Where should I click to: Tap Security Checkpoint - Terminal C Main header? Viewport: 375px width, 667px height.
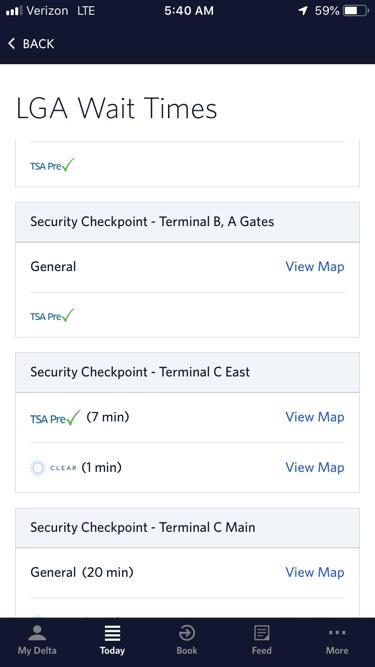188,527
